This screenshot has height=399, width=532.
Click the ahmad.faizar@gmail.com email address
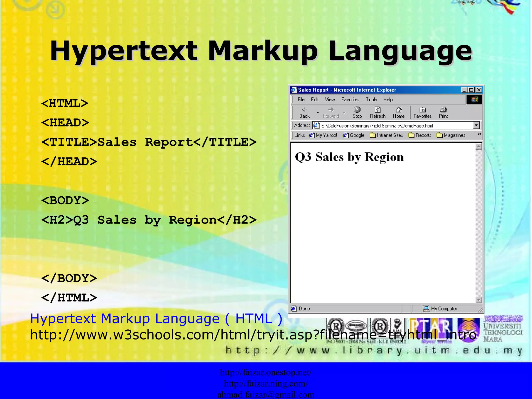[266, 395]
